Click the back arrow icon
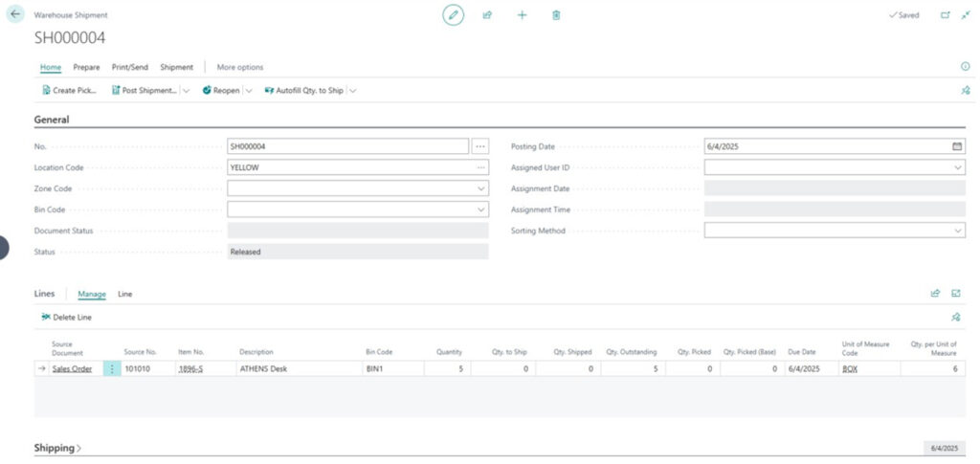The image size is (980, 464). (x=15, y=15)
